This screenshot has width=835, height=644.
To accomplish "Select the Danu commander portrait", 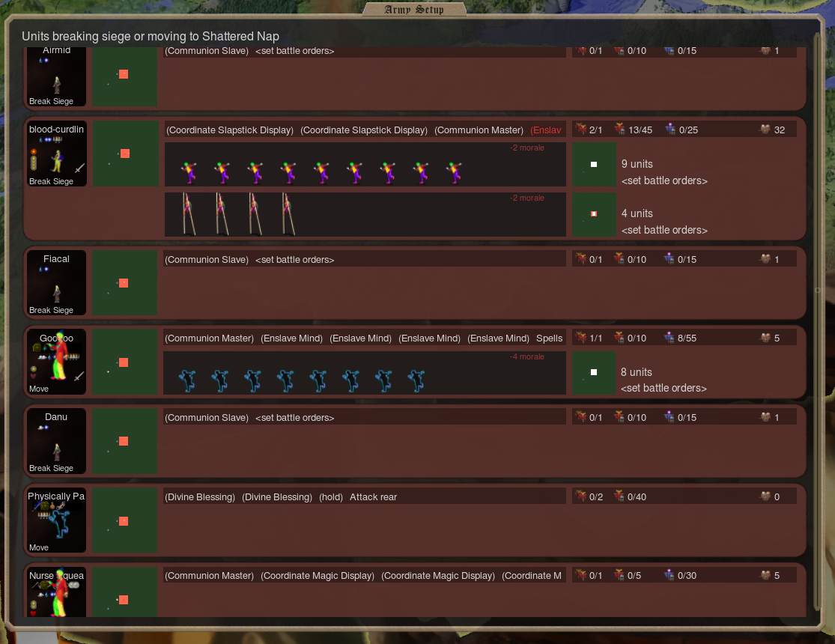I will click(56, 441).
